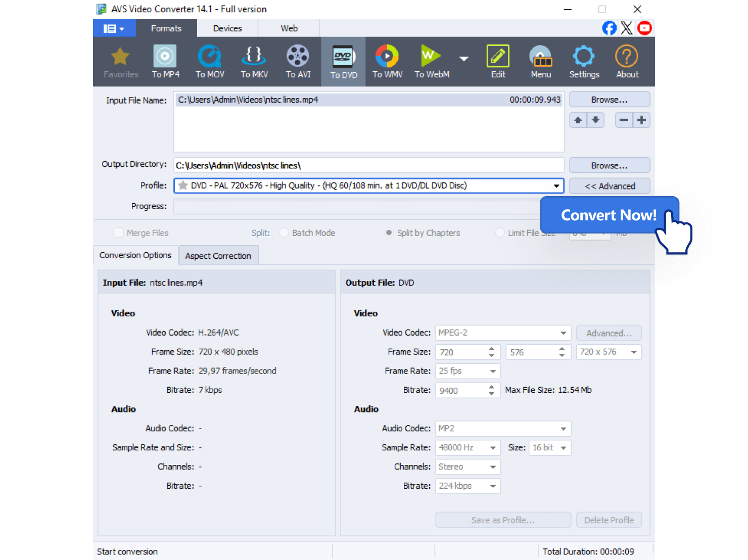748x560 pixels.
Task: Open the Frame Rate 25 fps dropdown
Action: point(493,371)
